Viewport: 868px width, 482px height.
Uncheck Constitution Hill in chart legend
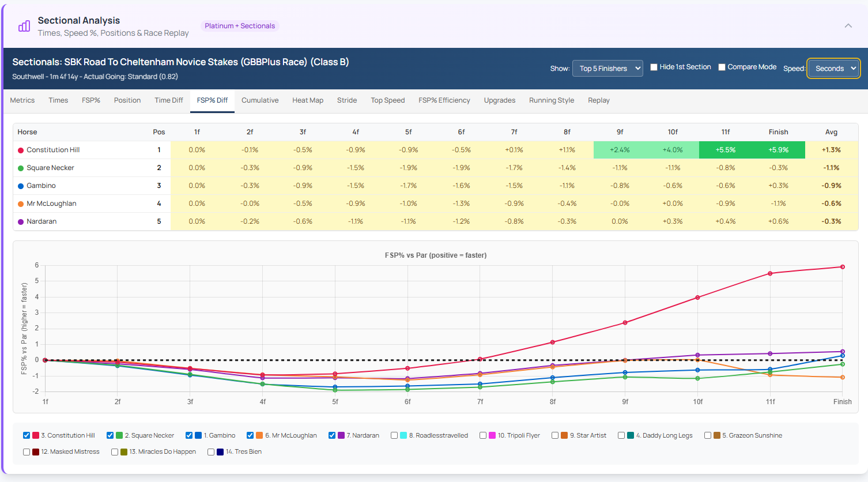pos(27,435)
